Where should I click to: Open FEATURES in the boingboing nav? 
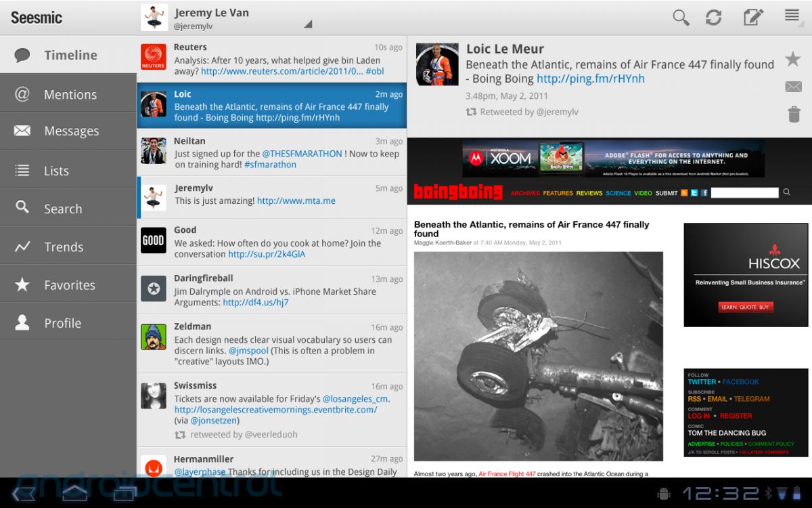558,193
